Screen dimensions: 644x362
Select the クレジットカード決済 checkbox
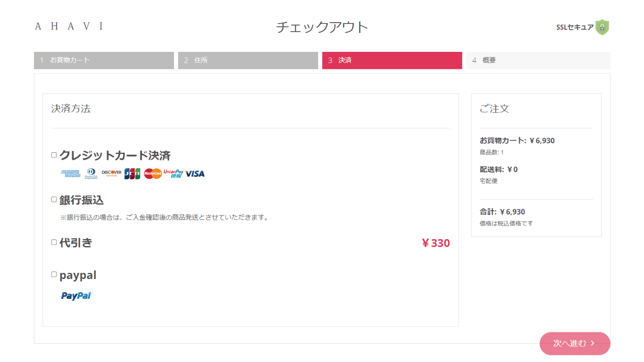click(54, 155)
